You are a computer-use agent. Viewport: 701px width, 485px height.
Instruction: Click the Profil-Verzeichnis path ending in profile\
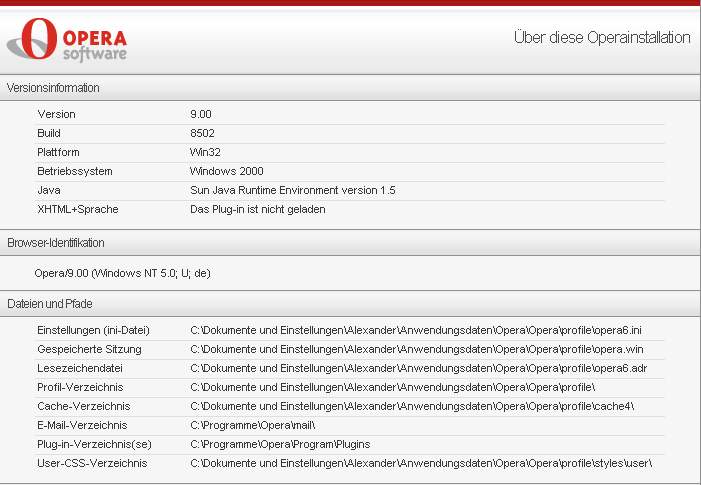(393, 387)
